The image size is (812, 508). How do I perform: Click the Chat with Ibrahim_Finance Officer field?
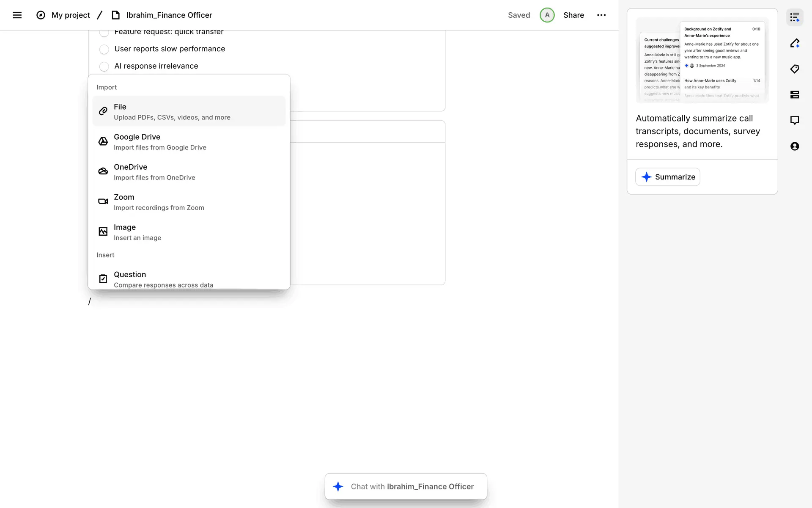click(x=406, y=486)
